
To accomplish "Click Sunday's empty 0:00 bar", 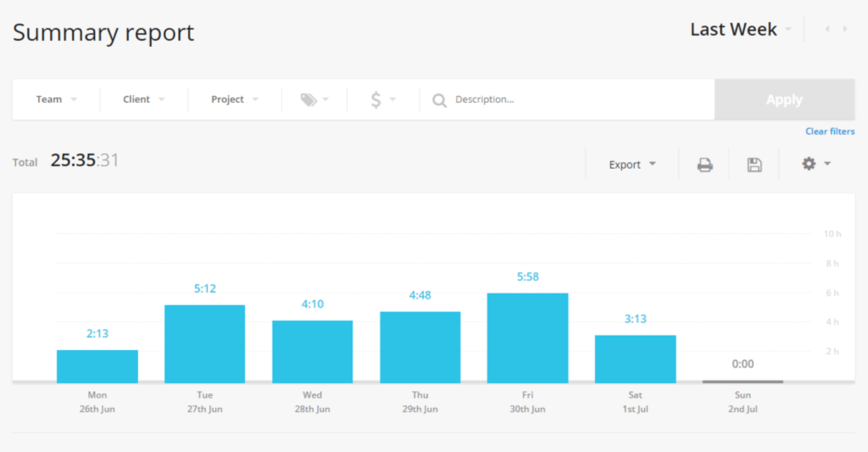I will pyautogui.click(x=742, y=380).
